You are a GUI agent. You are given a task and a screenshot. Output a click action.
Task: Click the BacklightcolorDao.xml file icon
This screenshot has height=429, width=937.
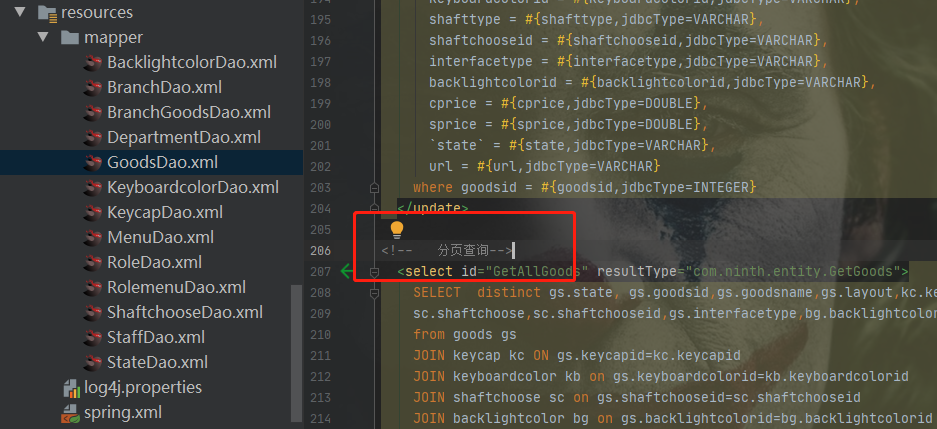tap(92, 62)
